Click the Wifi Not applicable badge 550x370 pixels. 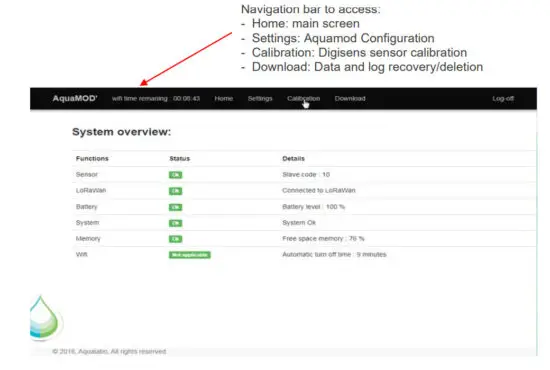pyautogui.click(x=190, y=255)
